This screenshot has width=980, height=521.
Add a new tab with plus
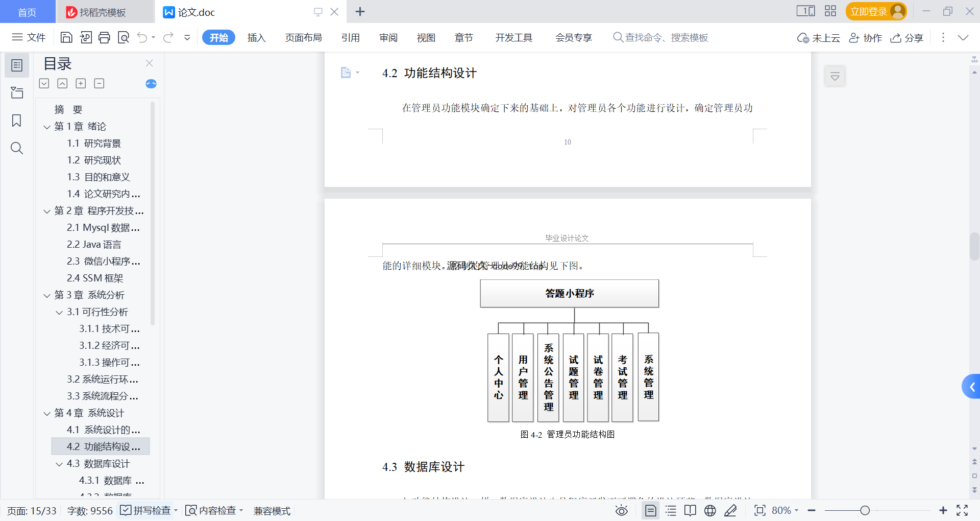point(360,12)
